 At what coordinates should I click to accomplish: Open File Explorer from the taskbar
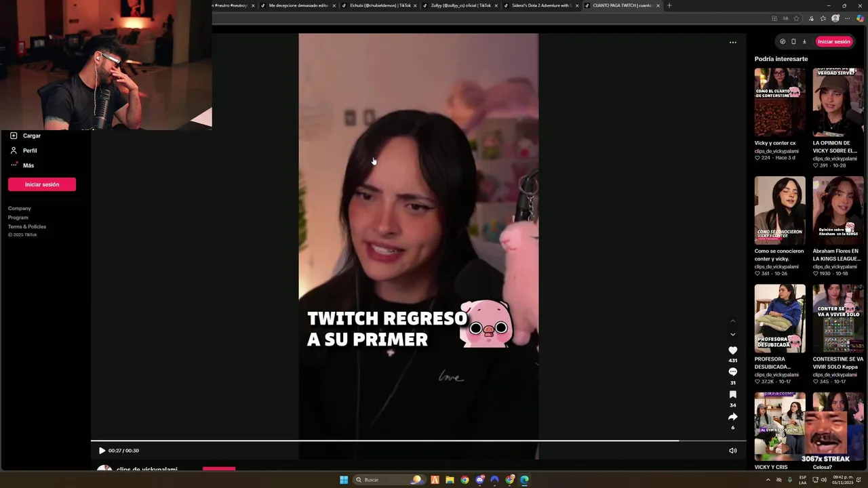coord(450,480)
